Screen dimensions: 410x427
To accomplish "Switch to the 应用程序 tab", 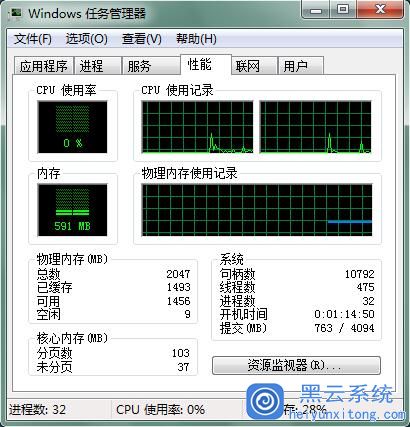I will point(43,66).
